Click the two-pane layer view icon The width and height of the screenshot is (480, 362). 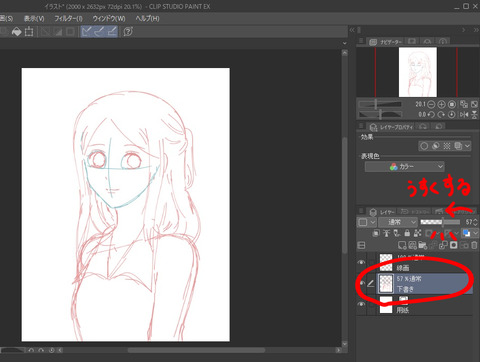coord(361,245)
